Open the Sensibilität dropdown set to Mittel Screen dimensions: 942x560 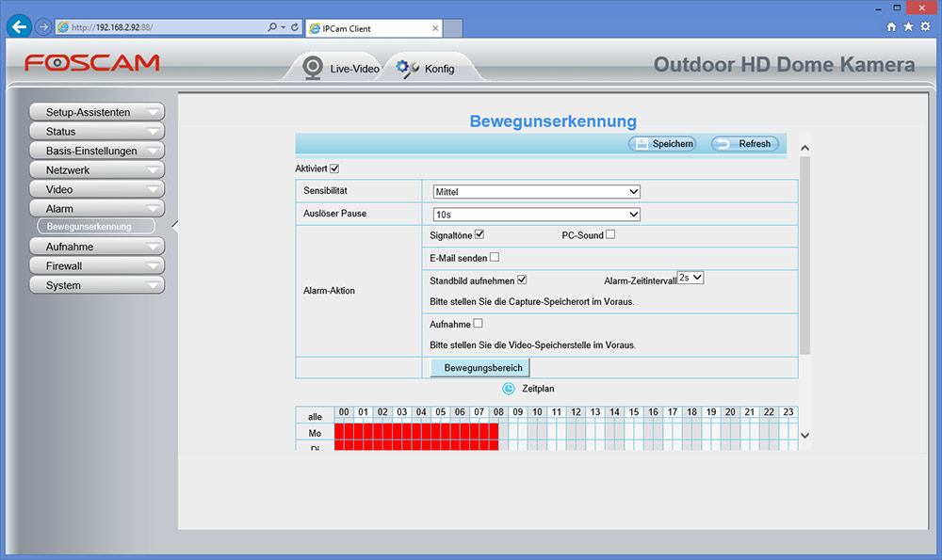coord(536,192)
